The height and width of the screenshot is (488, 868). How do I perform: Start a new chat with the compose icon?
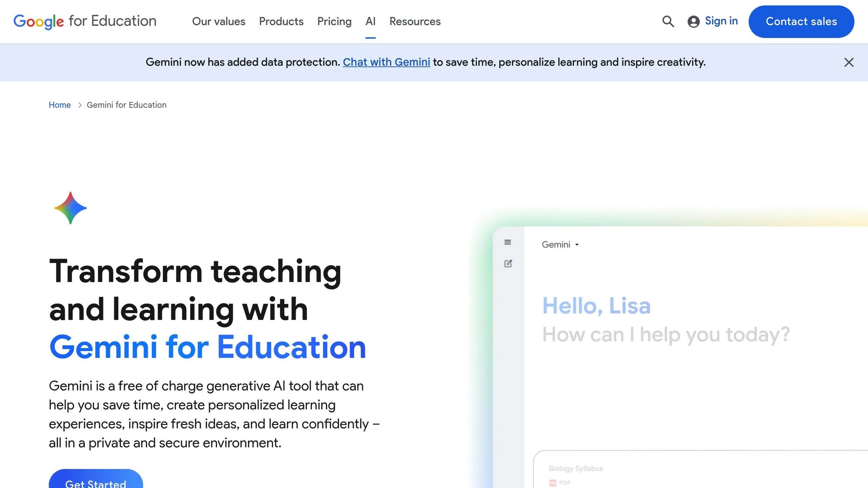507,263
